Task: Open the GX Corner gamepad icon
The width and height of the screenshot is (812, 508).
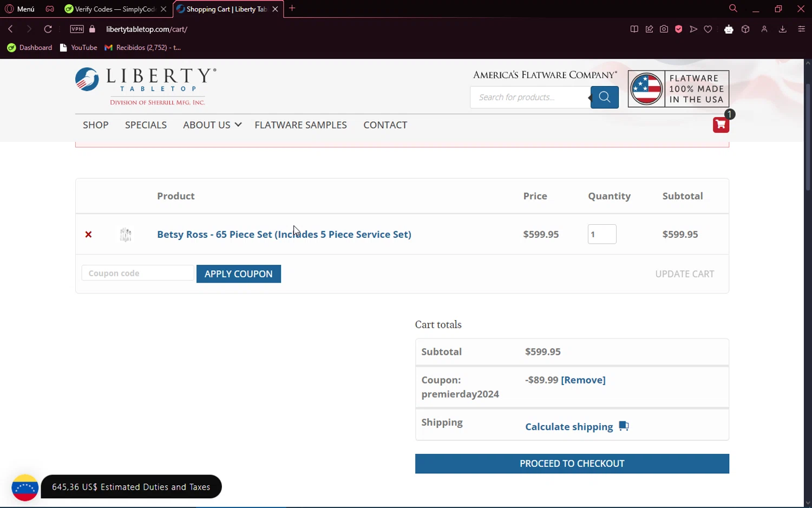Action: (50, 9)
